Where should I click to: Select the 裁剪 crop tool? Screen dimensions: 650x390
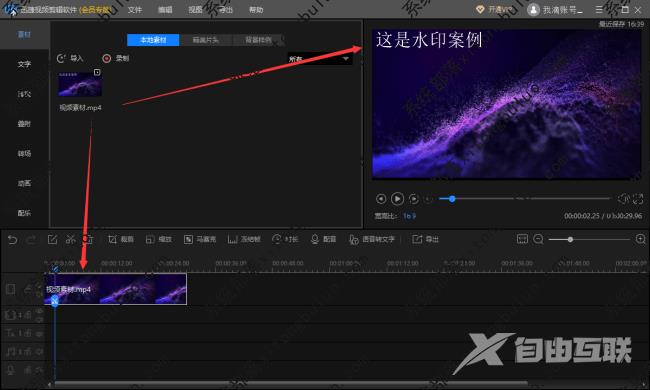point(121,239)
